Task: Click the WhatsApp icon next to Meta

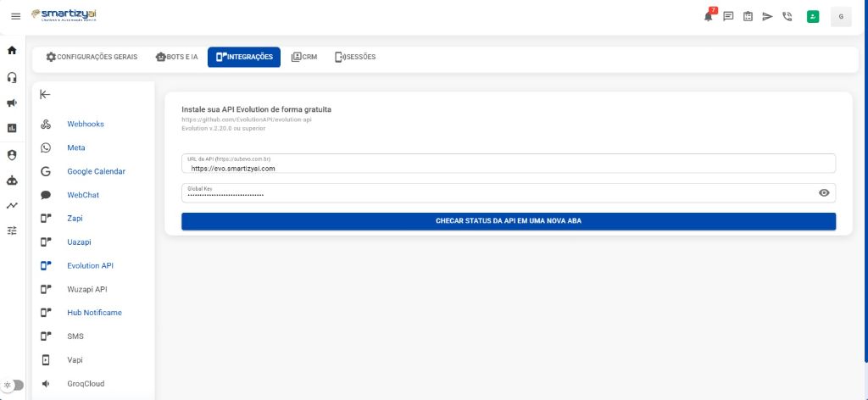Action: (46, 147)
